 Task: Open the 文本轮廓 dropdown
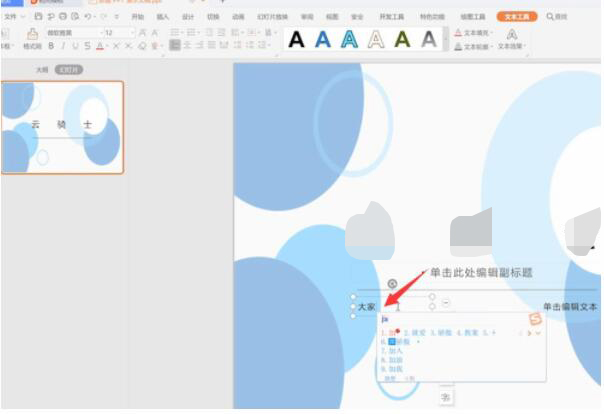474,47
